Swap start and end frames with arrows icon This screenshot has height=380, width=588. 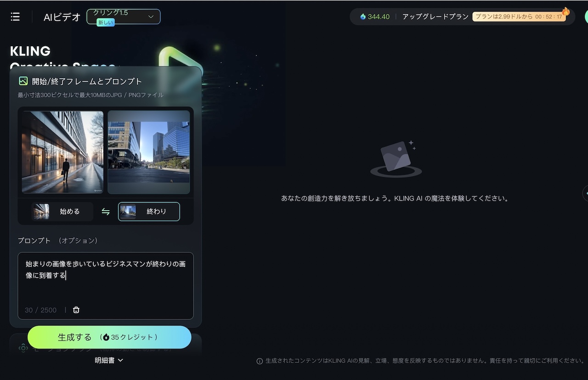106,212
